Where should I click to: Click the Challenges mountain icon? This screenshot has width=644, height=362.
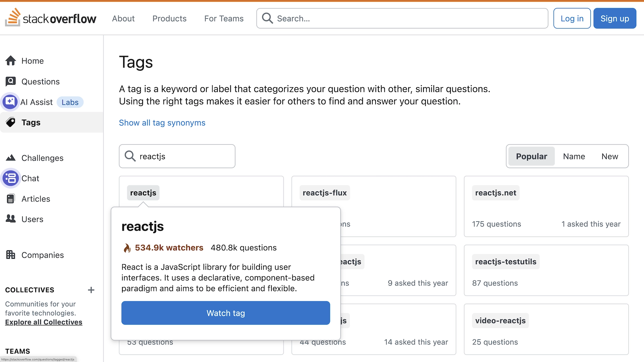11,158
